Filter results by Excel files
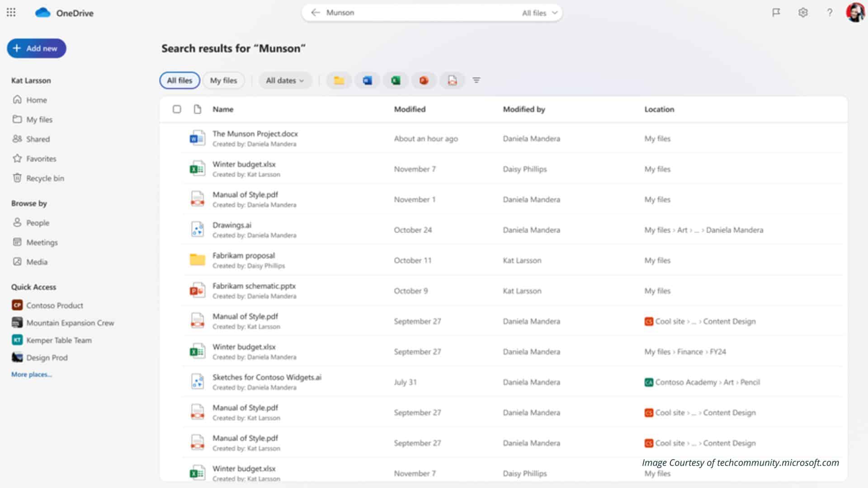The image size is (868, 488). click(396, 80)
